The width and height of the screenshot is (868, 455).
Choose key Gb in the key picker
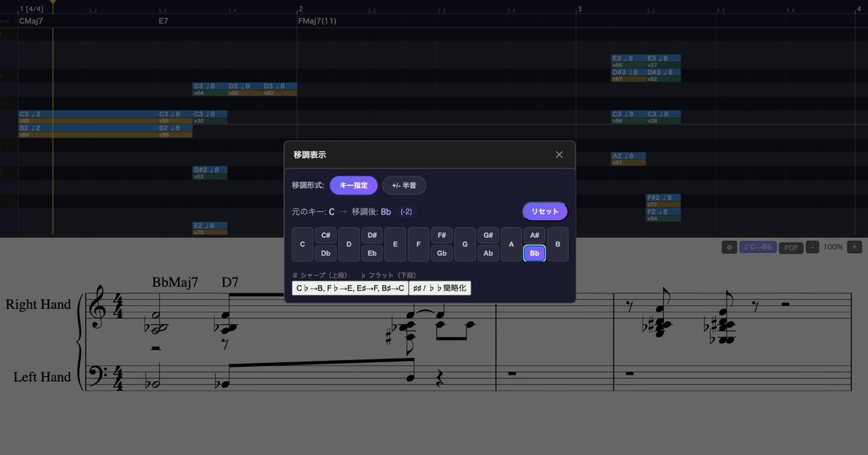(x=442, y=253)
